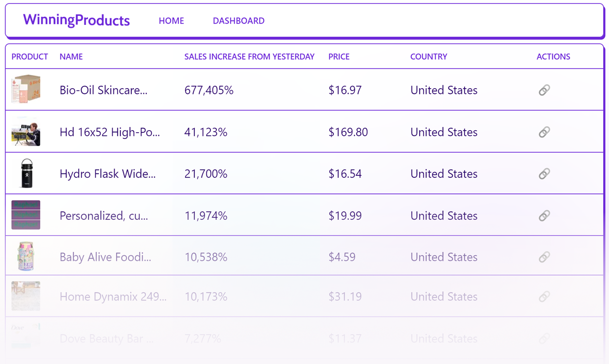Image resolution: width=609 pixels, height=364 pixels.
Task: Go to the HOME page
Action: (x=171, y=21)
